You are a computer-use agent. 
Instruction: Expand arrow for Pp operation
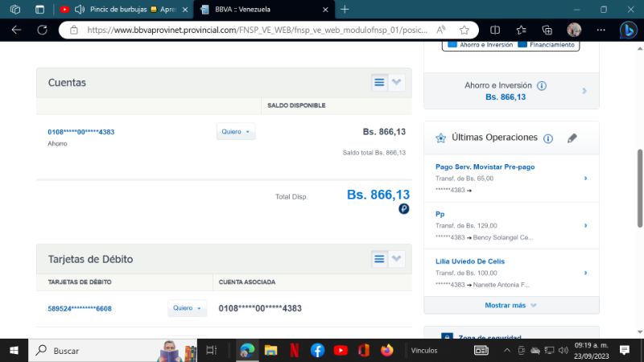(x=586, y=226)
